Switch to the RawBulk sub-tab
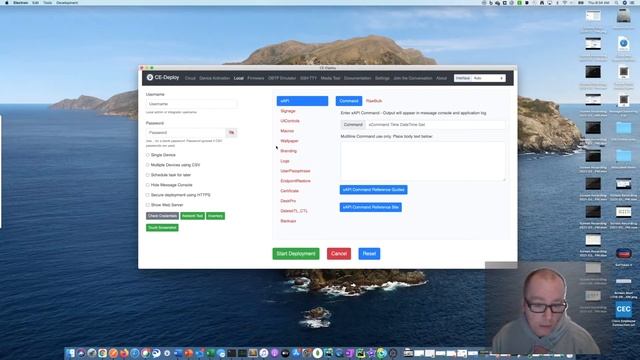 tap(374, 101)
